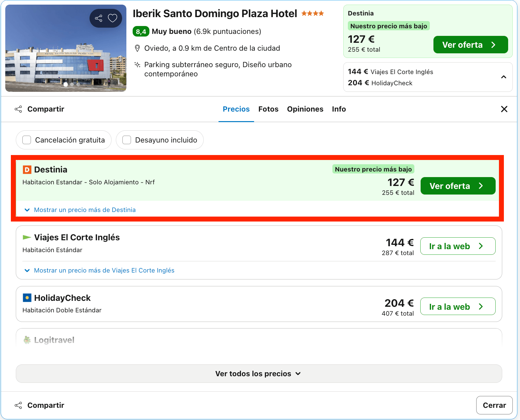Click the sparkle highlights icon beside Parking

tap(138, 65)
